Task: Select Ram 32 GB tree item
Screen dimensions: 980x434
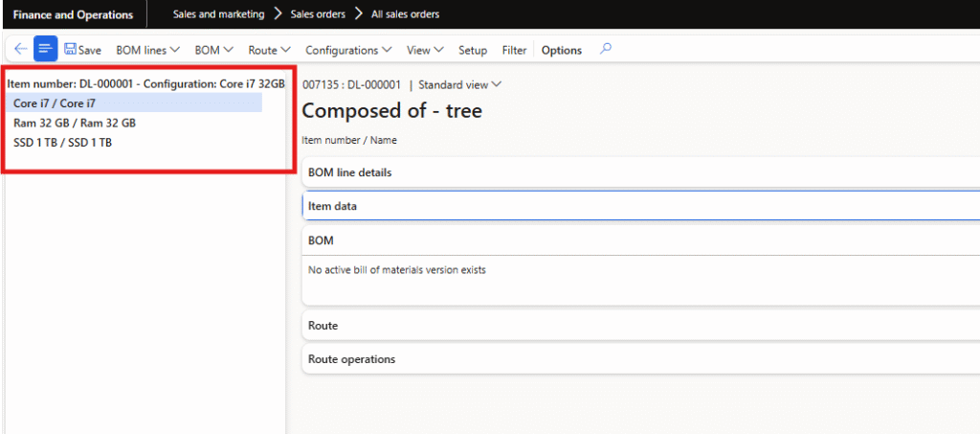Action: point(74,123)
